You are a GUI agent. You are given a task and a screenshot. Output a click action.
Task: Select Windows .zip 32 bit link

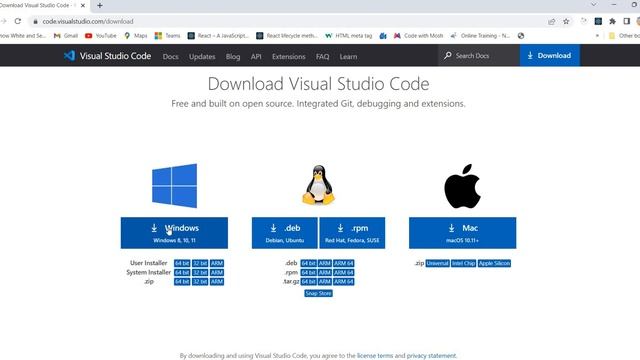[x=200, y=282]
